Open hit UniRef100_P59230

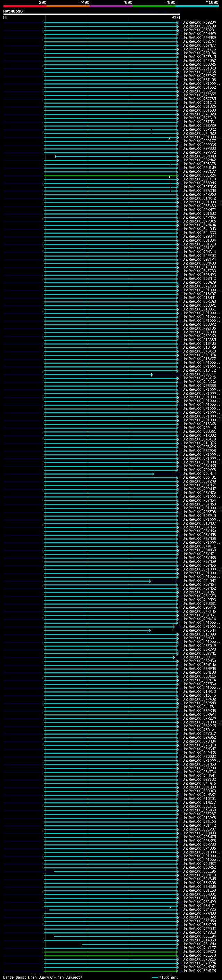(x=199, y=23)
